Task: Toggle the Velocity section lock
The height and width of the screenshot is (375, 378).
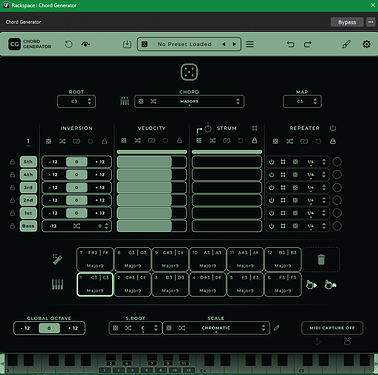Action: (x=179, y=141)
